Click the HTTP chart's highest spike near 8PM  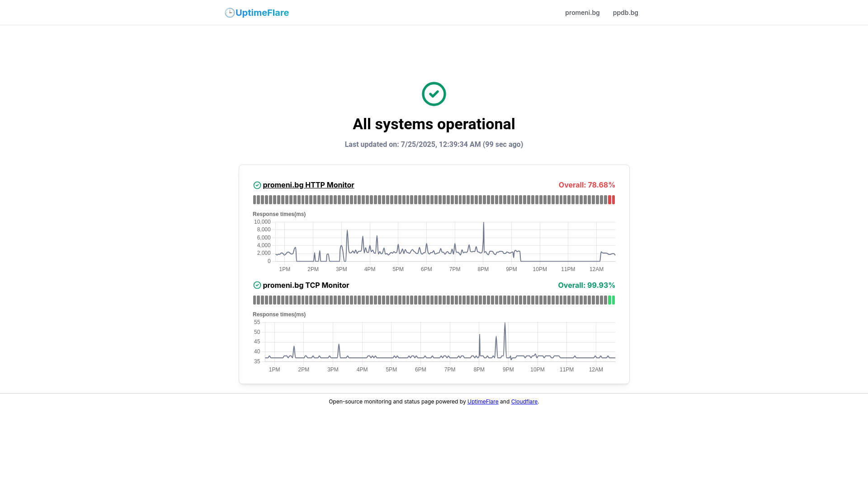click(x=484, y=223)
